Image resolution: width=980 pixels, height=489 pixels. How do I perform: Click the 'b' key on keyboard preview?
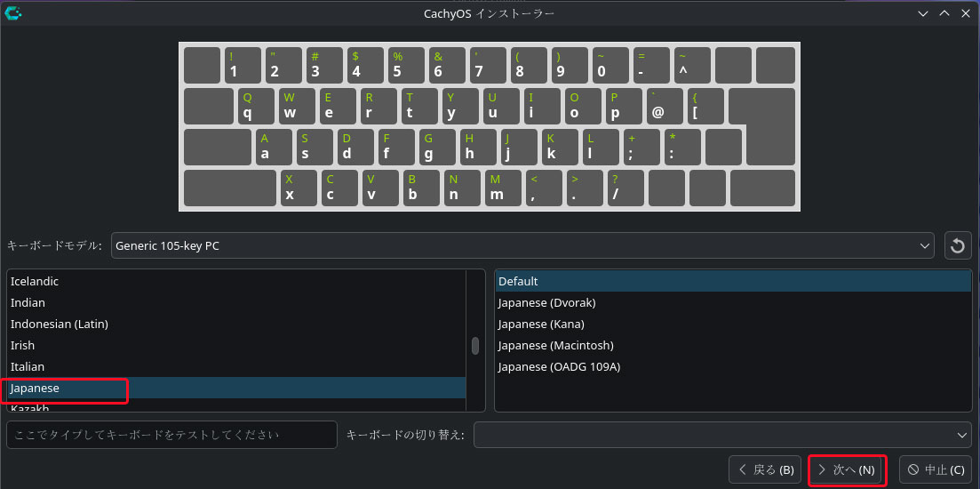pos(421,188)
